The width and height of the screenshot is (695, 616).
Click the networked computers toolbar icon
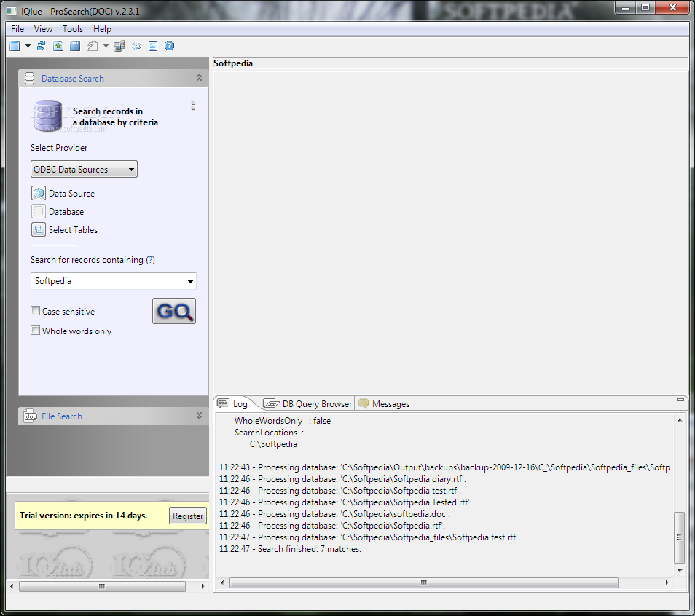[x=119, y=46]
